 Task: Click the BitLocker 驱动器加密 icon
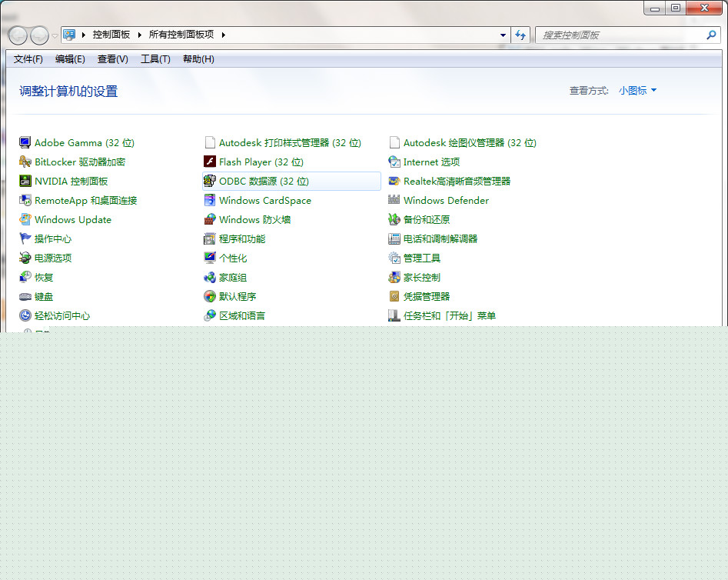click(x=25, y=162)
